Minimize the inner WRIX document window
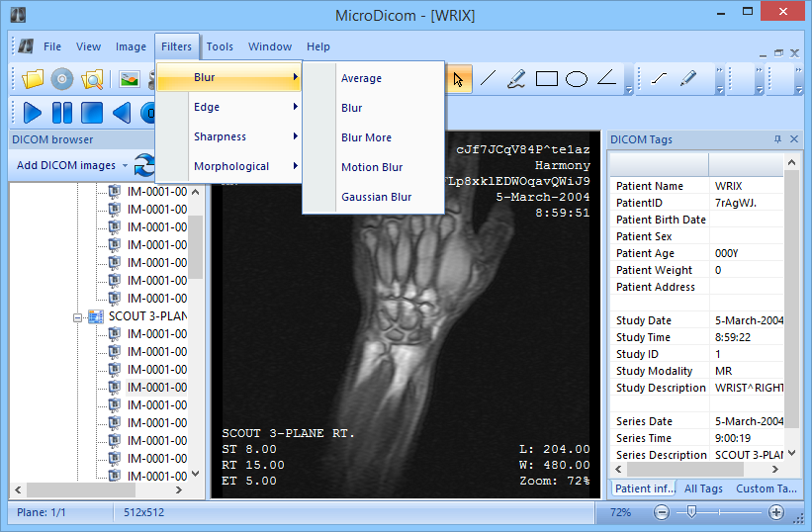This screenshot has width=812, height=532. [x=763, y=54]
